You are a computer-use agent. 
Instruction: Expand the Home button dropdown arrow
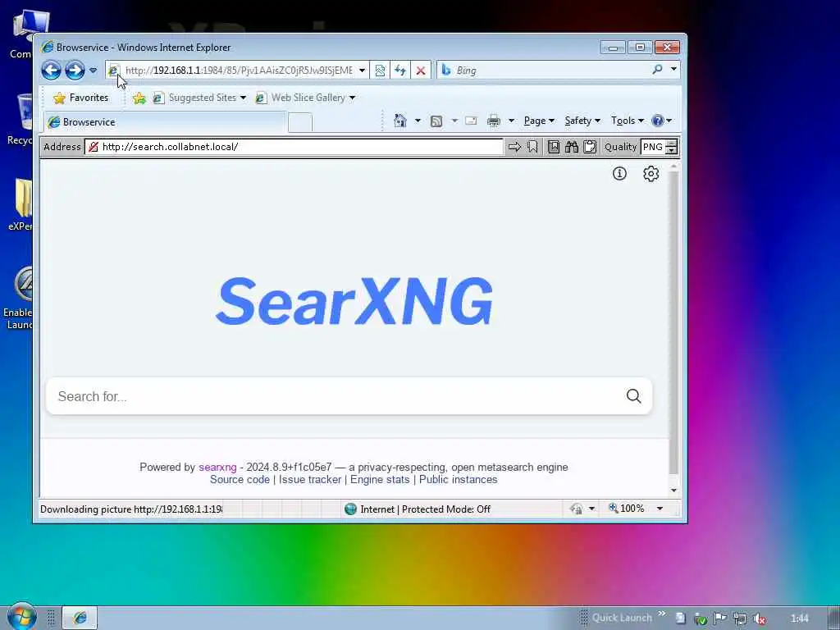point(418,121)
